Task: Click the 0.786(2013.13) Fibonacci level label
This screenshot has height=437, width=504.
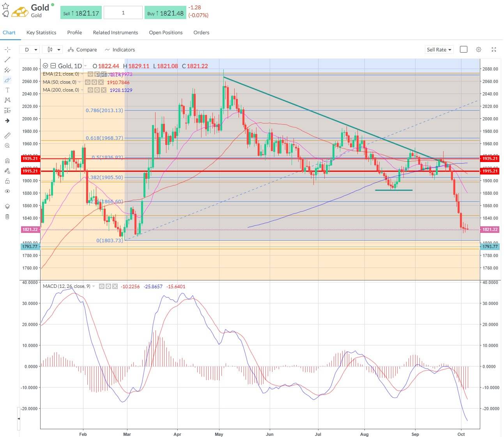Action: pyautogui.click(x=104, y=111)
